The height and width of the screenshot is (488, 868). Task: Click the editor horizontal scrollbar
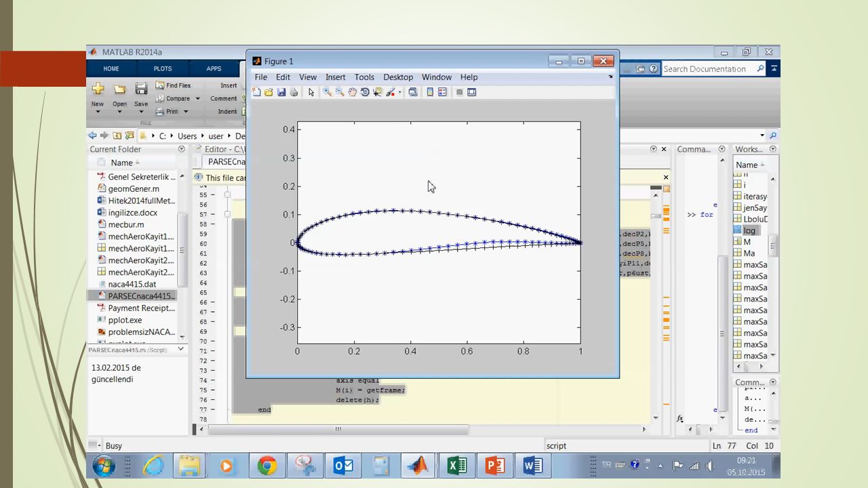[x=338, y=429]
